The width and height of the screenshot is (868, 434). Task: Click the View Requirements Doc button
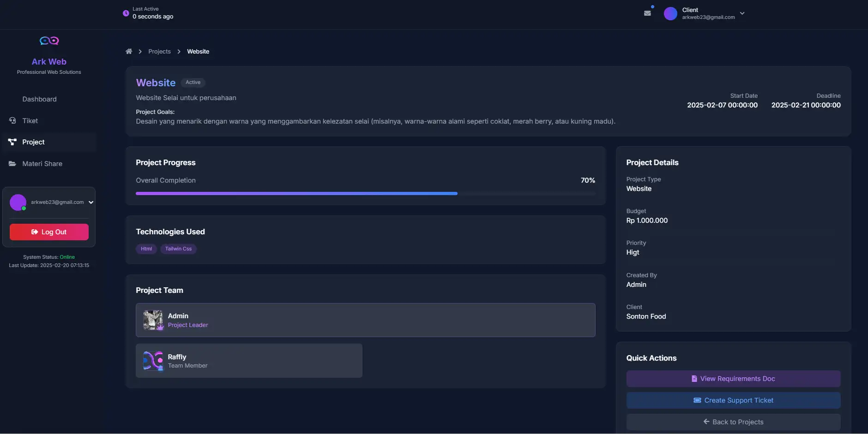pyautogui.click(x=733, y=378)
